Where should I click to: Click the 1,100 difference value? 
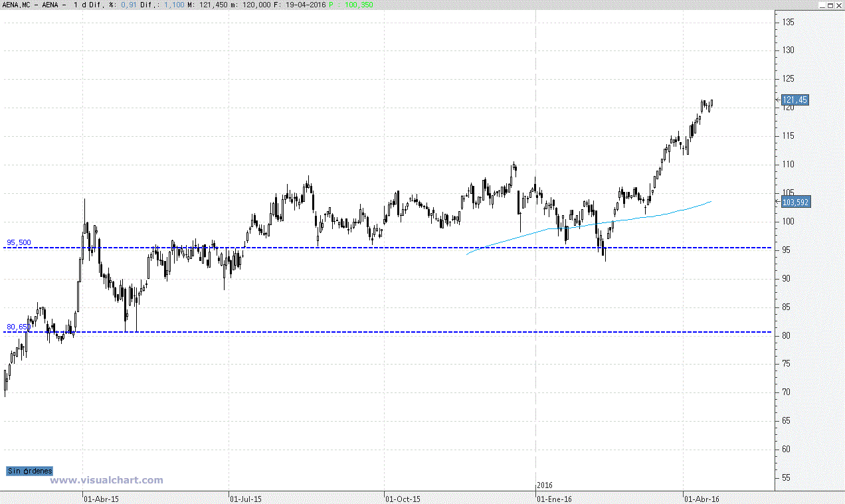pos(173,5)
